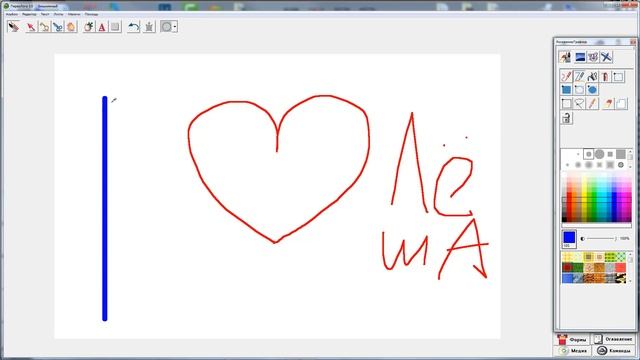This screenshot has width=640, height=360.
Task: Select the blue texture in the bottom row
Action: click(x=567, y=278)
